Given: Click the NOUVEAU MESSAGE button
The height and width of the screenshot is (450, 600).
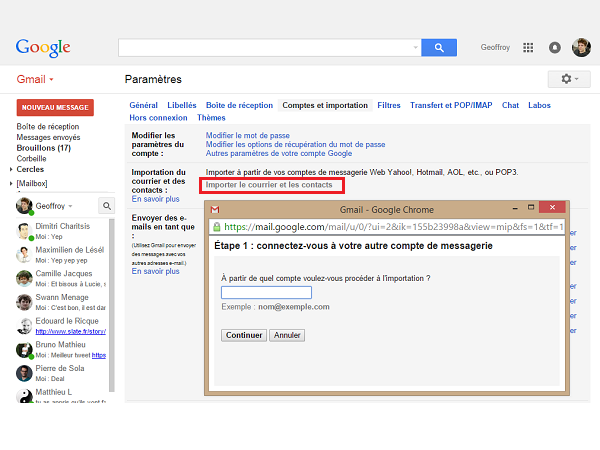Looking at the screenshot, I should 55,108.
